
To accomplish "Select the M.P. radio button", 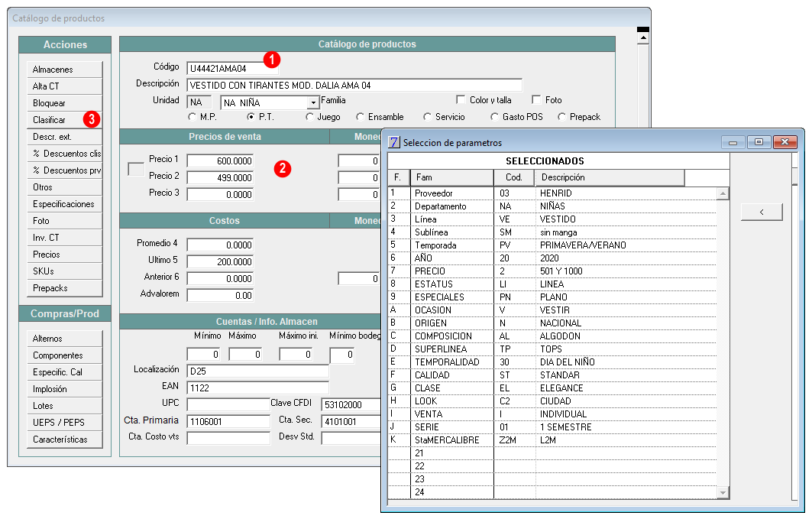I will 192,117.
